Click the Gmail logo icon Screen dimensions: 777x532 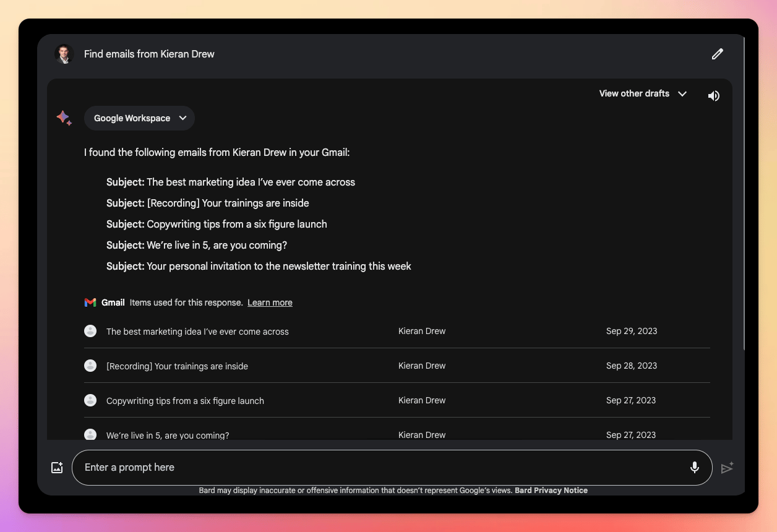pyautogui.click(x=90, y=302)
